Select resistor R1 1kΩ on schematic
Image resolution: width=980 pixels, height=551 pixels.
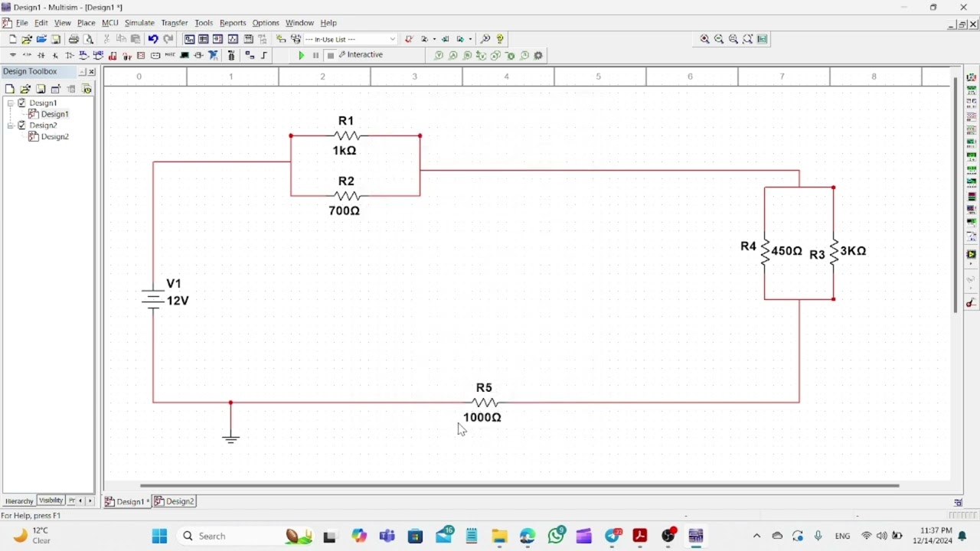click(346, 135)
